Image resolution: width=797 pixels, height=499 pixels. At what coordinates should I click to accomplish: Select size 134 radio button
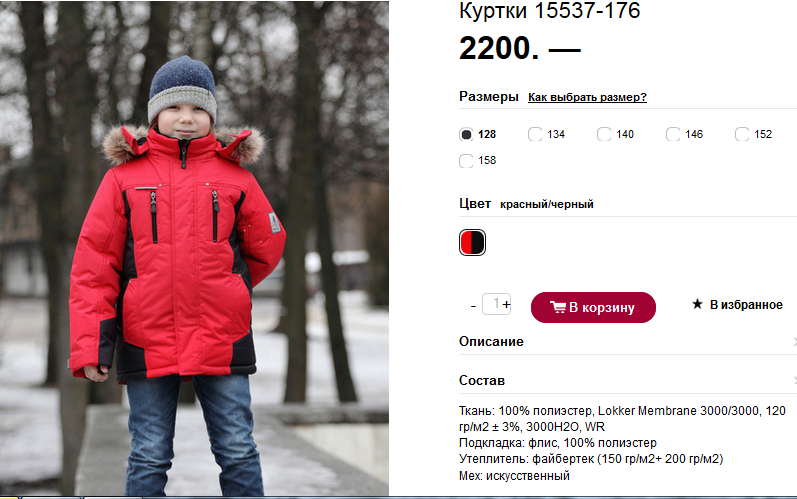(x=535, y=134)
